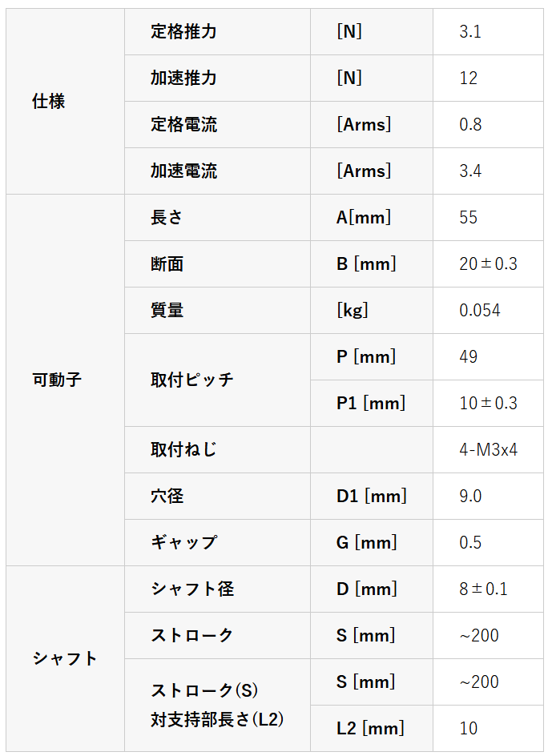Image resolution: width=548 pixels, height=756 pixels.
Task: Select the シャフト径 row label
Action: pyautogui.click(x=192, y=589)
